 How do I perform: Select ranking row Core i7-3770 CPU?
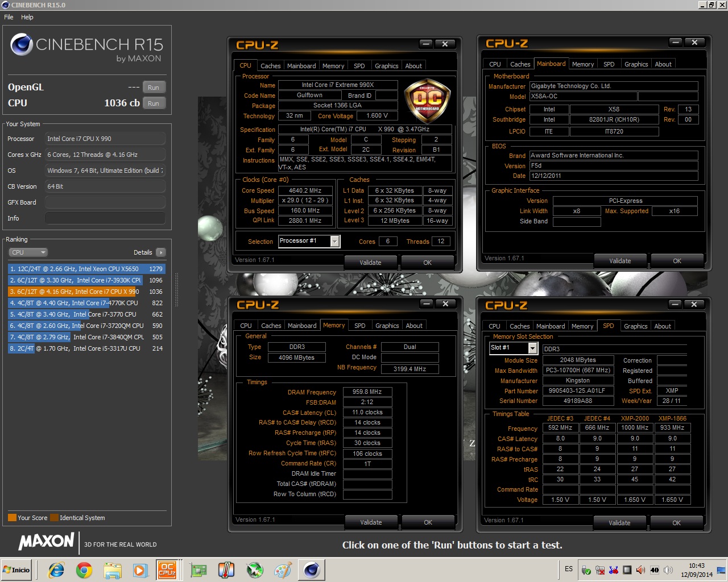click(86, 314)
